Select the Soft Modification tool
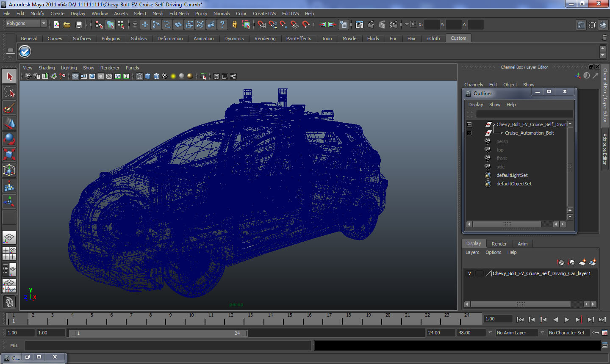 coord(9,186)
